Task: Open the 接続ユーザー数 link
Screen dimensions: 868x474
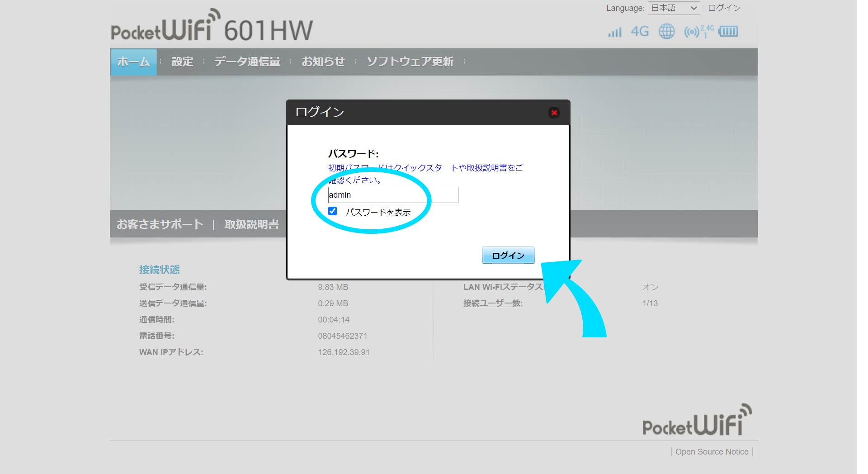Action: point(493,303)
